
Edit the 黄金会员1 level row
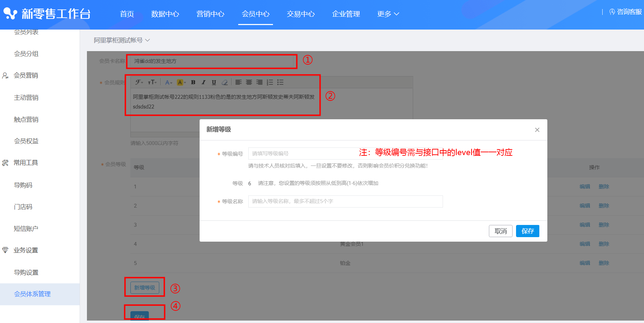point(585,244)
